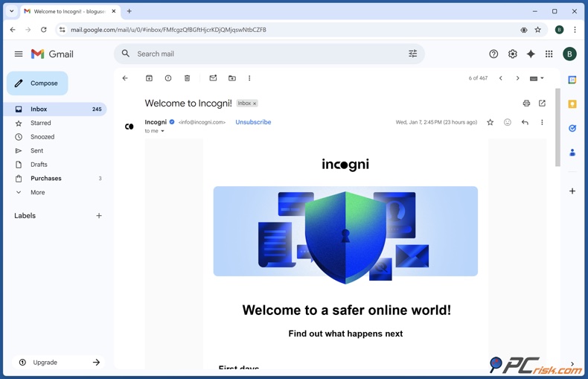Archive this email using the archive icon
Screen dimensions: 588x379
[149, 78]
